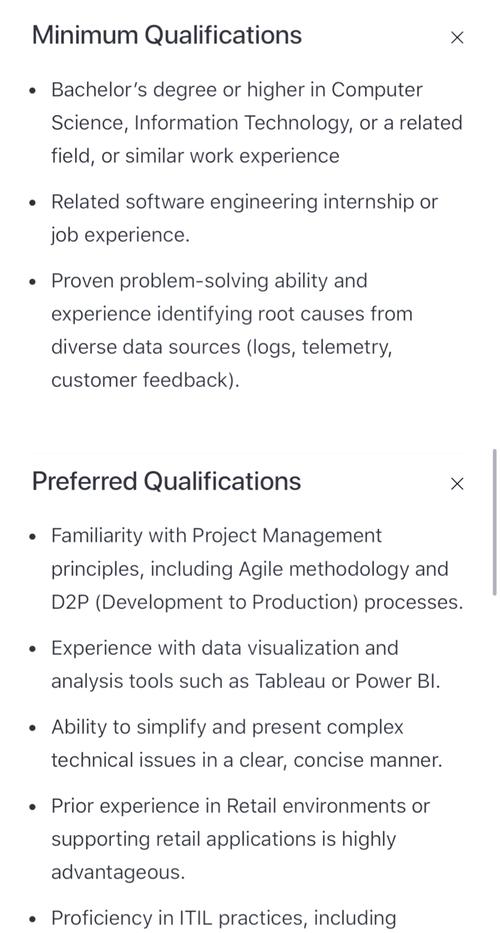
Task: Click the Familiarity with Project Management bullet
Action: point(257,568)
